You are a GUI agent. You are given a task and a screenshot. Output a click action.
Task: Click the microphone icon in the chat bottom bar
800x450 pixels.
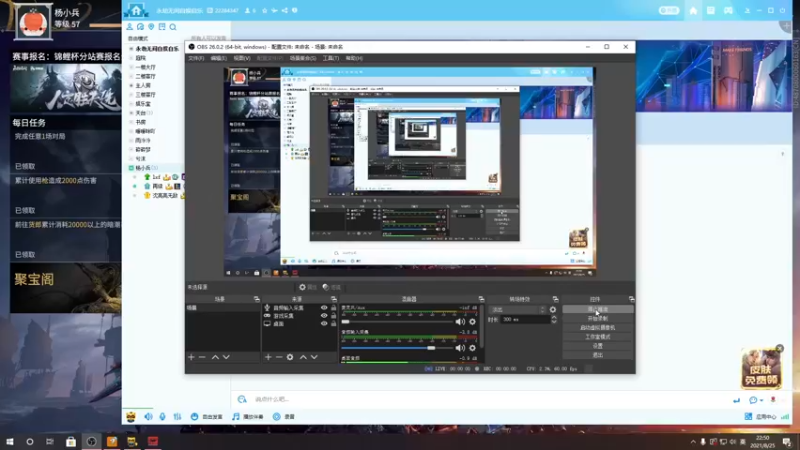(162, 416)
